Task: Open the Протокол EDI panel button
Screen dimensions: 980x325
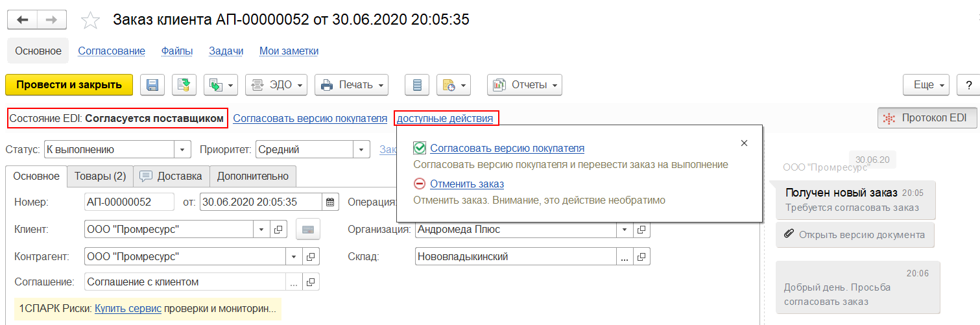Action: click(926, 118)
